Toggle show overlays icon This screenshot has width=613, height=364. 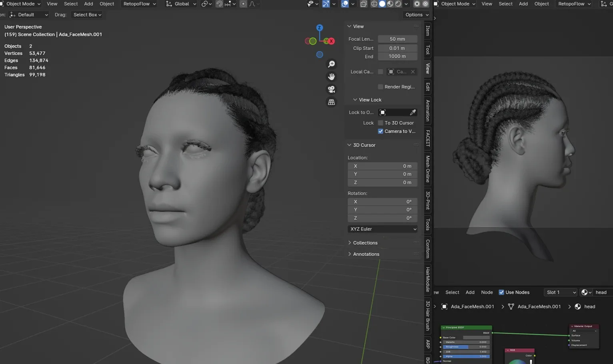pos(345,4)
